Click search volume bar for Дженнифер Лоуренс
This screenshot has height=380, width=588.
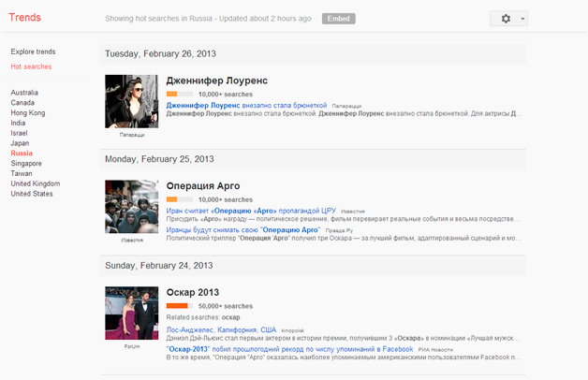click(x=180, y=94)
